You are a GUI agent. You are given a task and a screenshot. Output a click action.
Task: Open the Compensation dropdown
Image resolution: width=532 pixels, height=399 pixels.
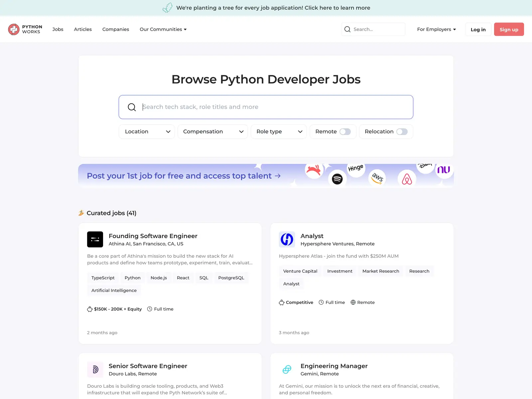pyautogui.click(x=213, y=132)
